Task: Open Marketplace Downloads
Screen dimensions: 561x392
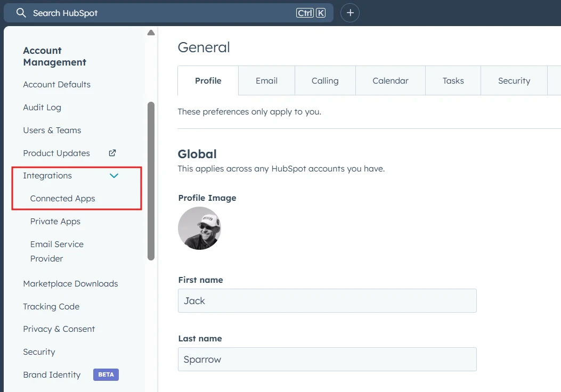Action: click(x=70, y=284)
